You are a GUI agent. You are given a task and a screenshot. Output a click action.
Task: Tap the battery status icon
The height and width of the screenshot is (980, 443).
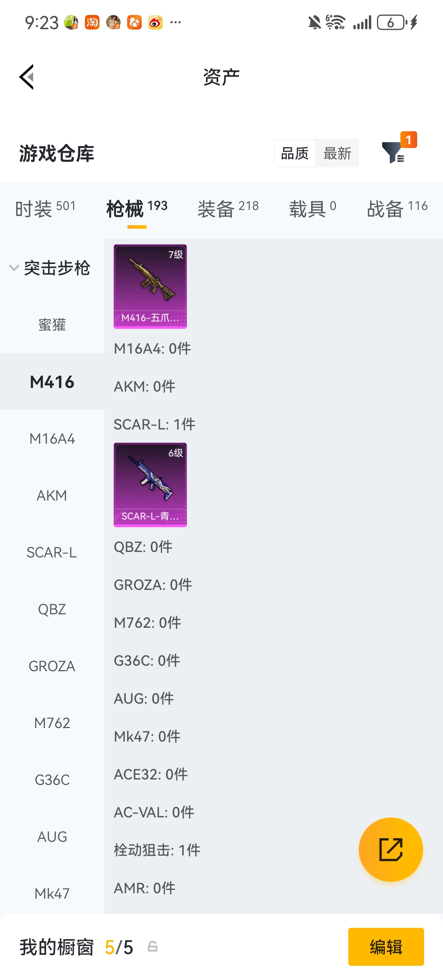tap(391, 23)
